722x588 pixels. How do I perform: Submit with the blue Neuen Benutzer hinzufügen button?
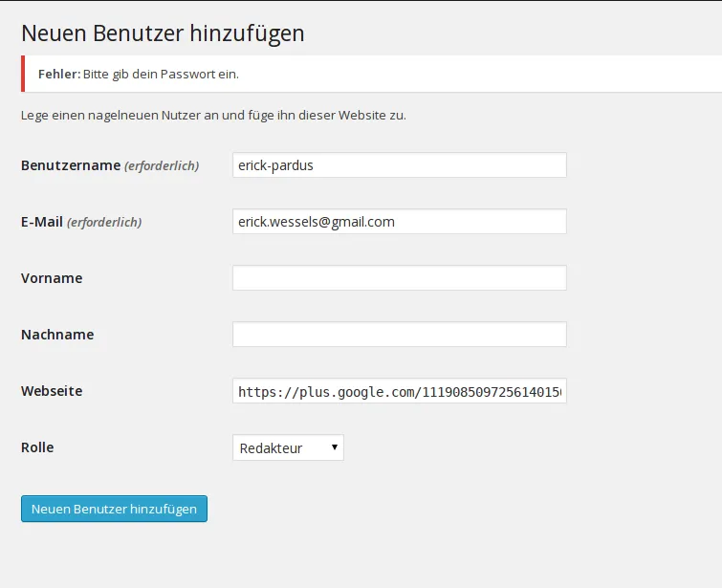(x=114, y=509)
